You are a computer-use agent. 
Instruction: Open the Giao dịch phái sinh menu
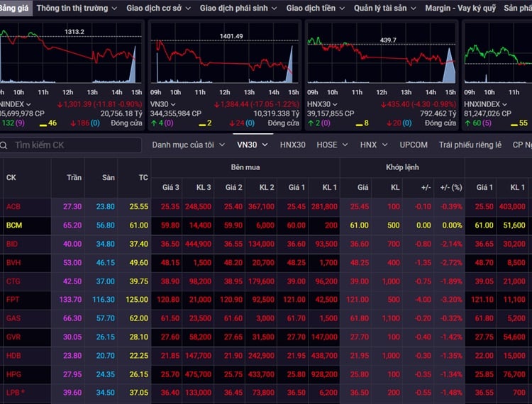click(x=238, y=8)
